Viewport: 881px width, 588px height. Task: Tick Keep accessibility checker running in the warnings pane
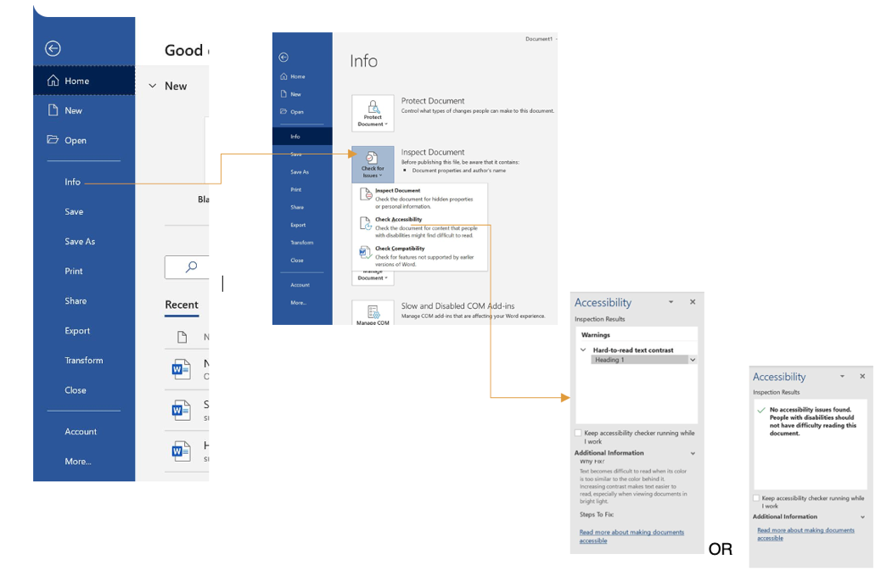pos(578,433)
